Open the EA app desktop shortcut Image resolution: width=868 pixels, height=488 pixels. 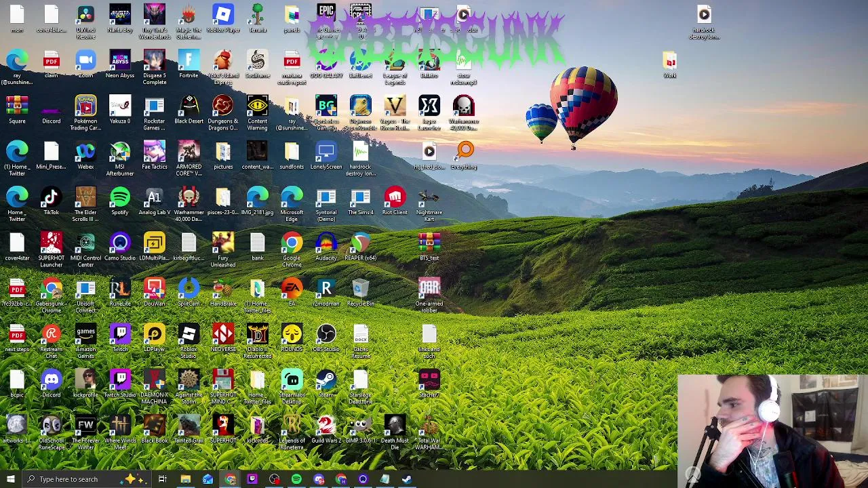(292, 293)
